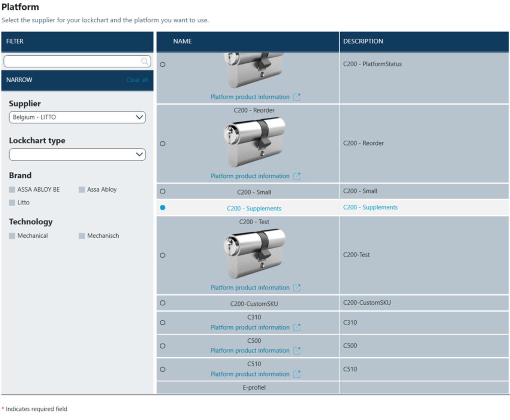Select the C200 - Small radio button
Viewport: 510px width, 420px height.
click(x=163, y=191)
